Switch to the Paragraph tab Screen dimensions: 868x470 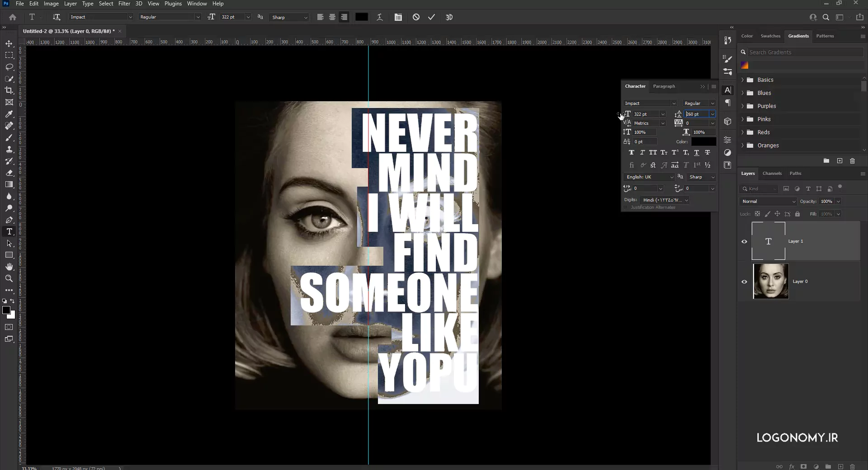pos(664,86)
